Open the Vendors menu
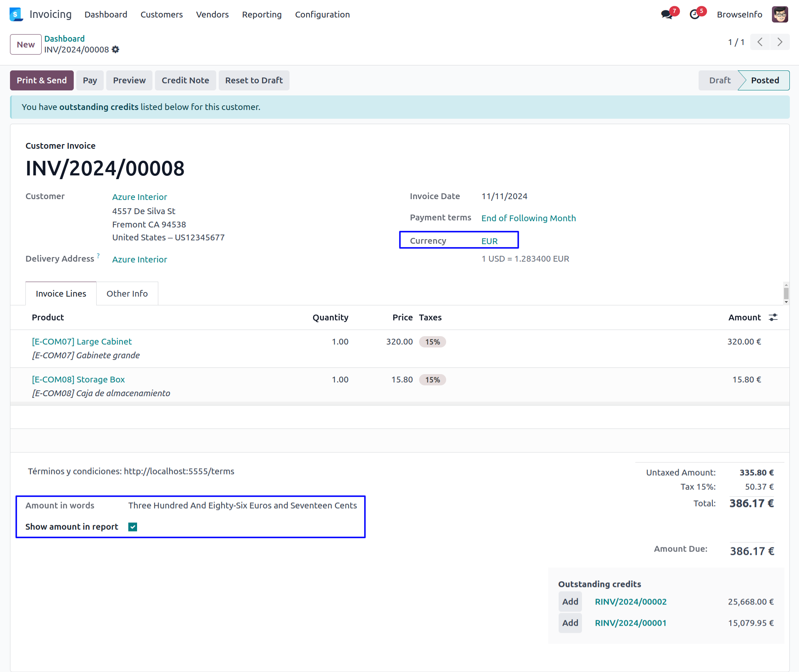The width and height of the screenshot is (799, 672). click(212, 15)
